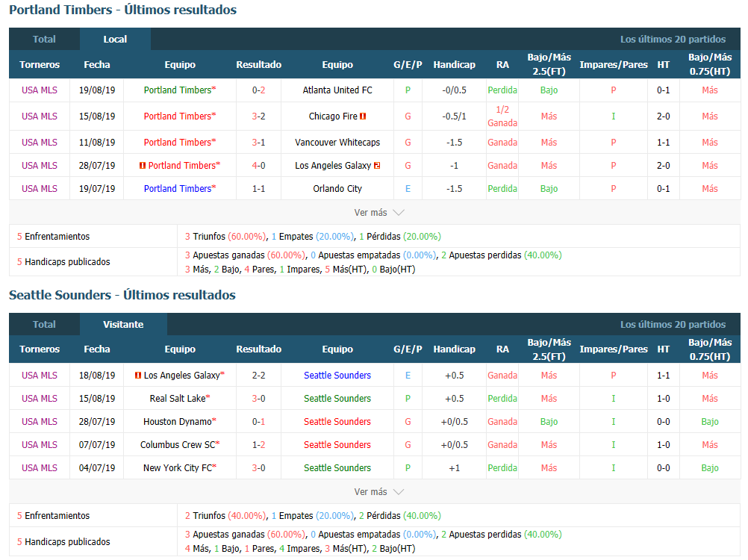
Task: Expand Portland Timbers 'Ver más' chevron
Action: [x=399, y=213]
